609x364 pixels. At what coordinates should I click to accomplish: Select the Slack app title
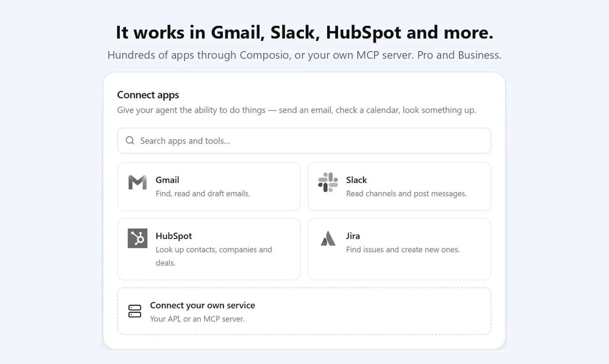click(x=356, y=180)
